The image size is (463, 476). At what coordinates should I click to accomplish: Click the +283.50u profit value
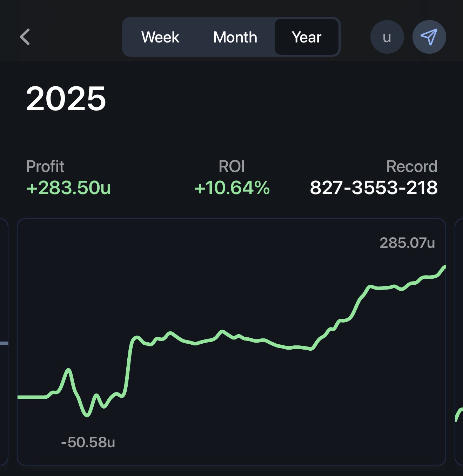click(x=69, y=187)
